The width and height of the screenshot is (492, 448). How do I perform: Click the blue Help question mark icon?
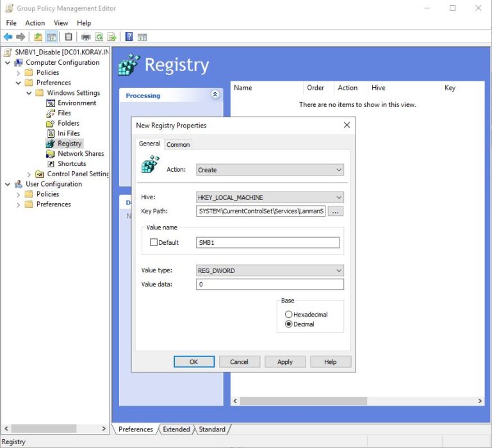coord(129,37)
